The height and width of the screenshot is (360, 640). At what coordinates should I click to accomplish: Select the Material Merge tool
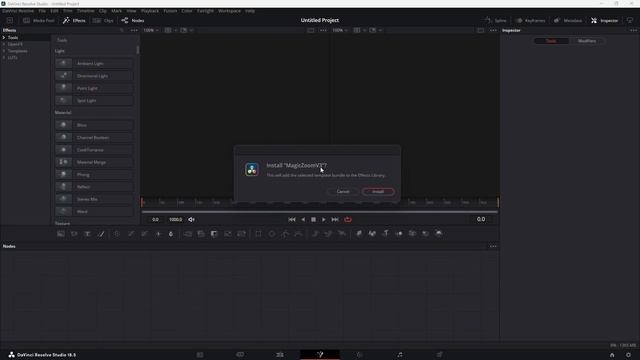94,162
